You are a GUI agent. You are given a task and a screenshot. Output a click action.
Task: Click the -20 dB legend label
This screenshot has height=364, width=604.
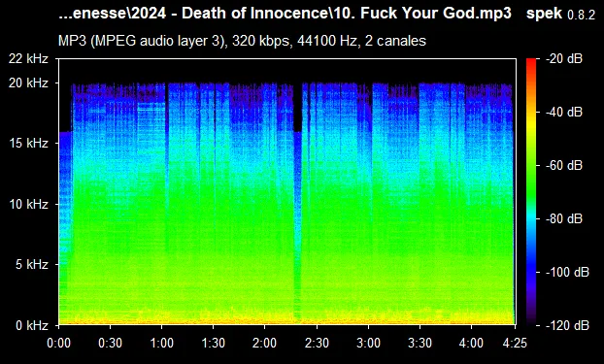pyautogui.click(x=564, y=59)
